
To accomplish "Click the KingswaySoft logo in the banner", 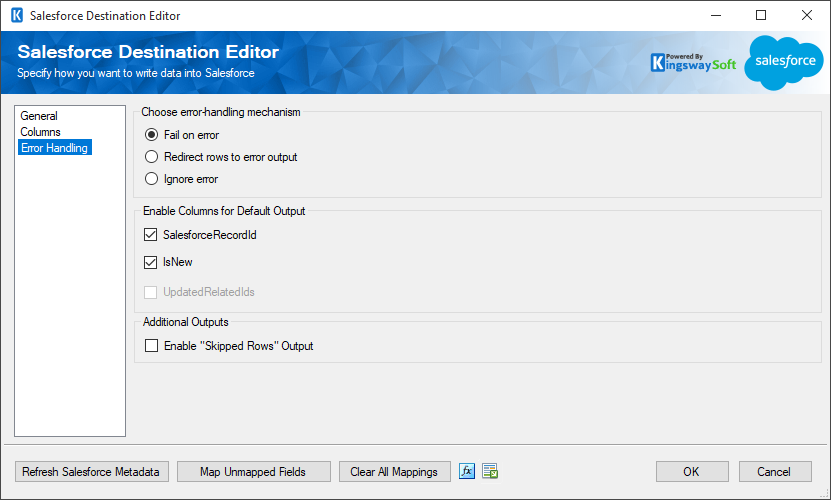I will [693, 63].
